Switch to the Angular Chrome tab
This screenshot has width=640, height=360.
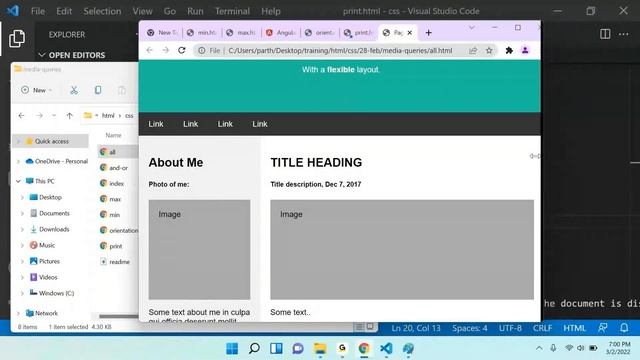pyautogui.click(x=280, y=33)
